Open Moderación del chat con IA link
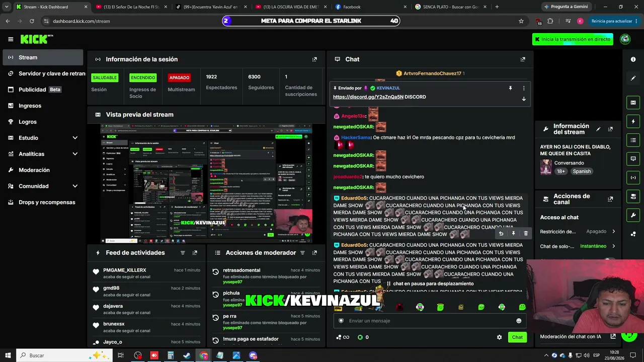This screenshot has width=644, height=362. point(578,336)
